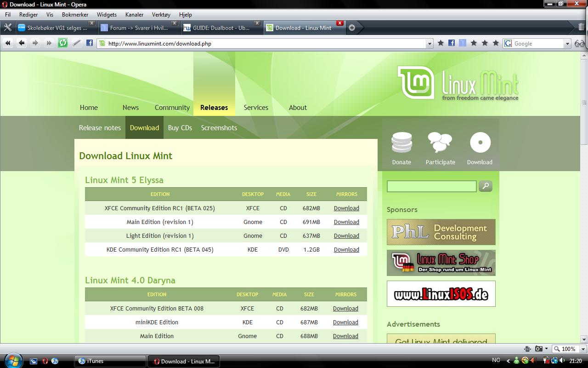Open the Community navigation link

[x=172, y=108]
